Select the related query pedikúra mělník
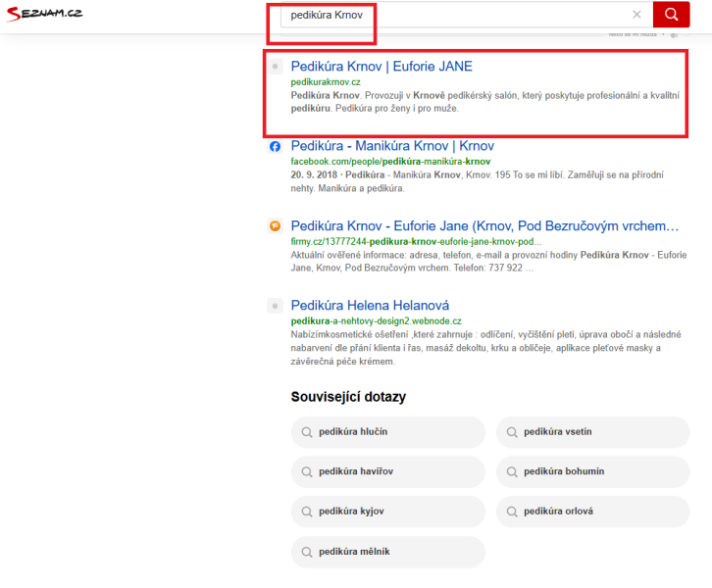 pyautogui.click(x=388, y=552)
